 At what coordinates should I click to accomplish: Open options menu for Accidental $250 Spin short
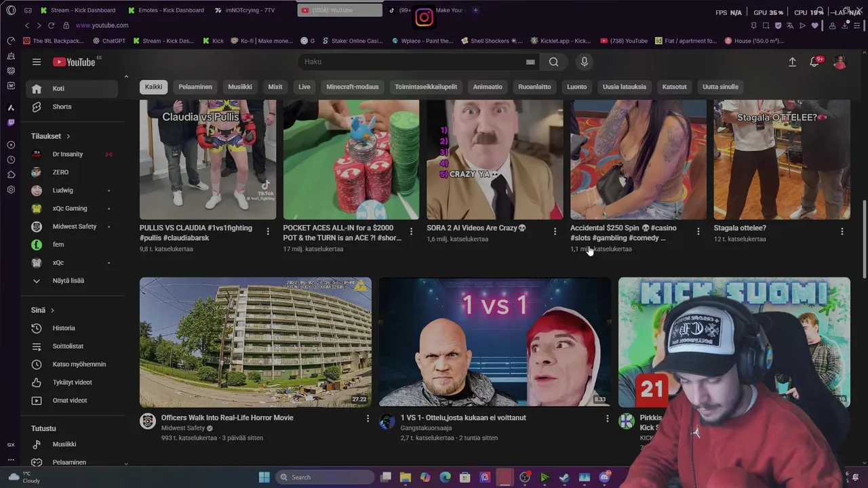698,232
